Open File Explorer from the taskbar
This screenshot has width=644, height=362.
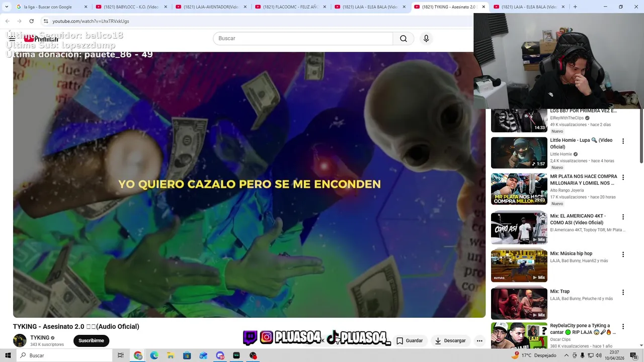170,355
